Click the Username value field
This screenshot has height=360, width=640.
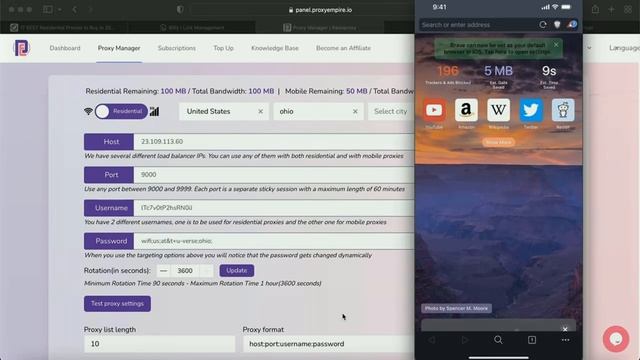tap(274, 208)
